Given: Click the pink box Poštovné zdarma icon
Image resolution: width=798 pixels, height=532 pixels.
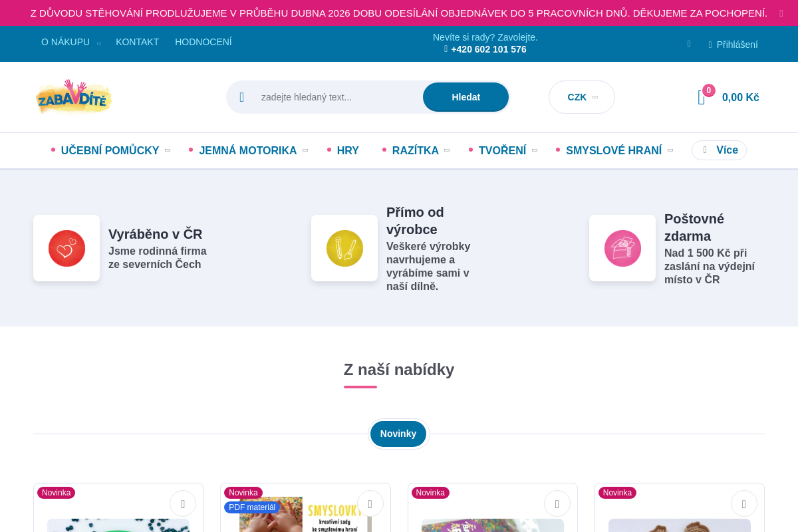Looking at the screenshot, I should point(622,248).
